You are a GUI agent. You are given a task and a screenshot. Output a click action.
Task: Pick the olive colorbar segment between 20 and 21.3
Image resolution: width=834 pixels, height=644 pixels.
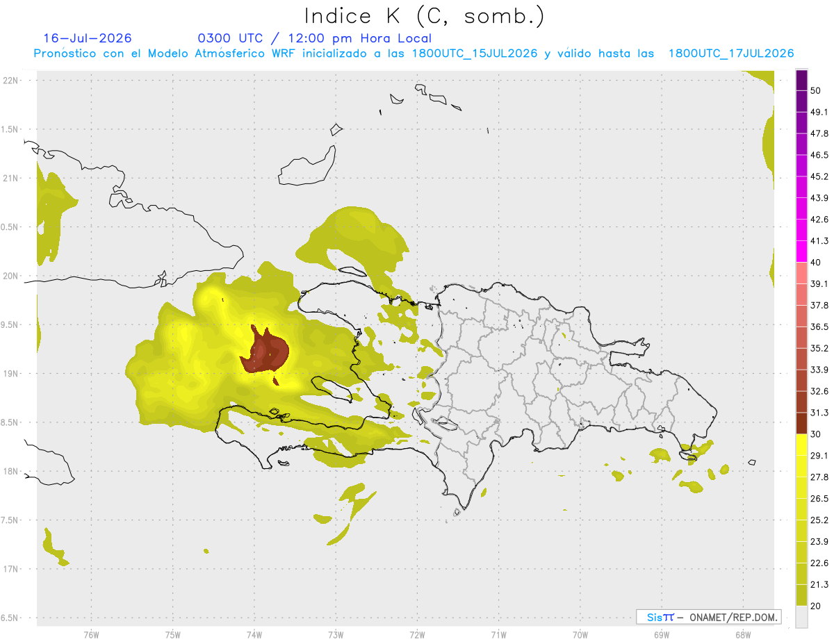coord(802,596)
